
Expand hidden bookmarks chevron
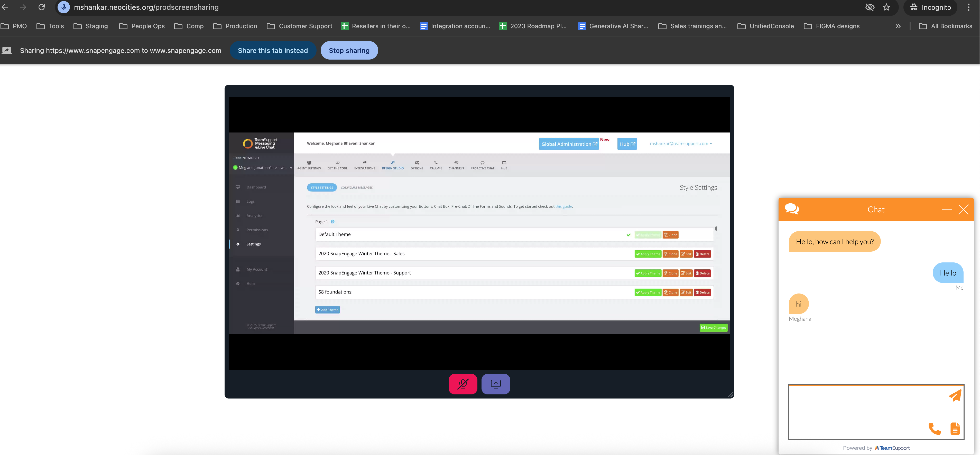tap(898, 26)
